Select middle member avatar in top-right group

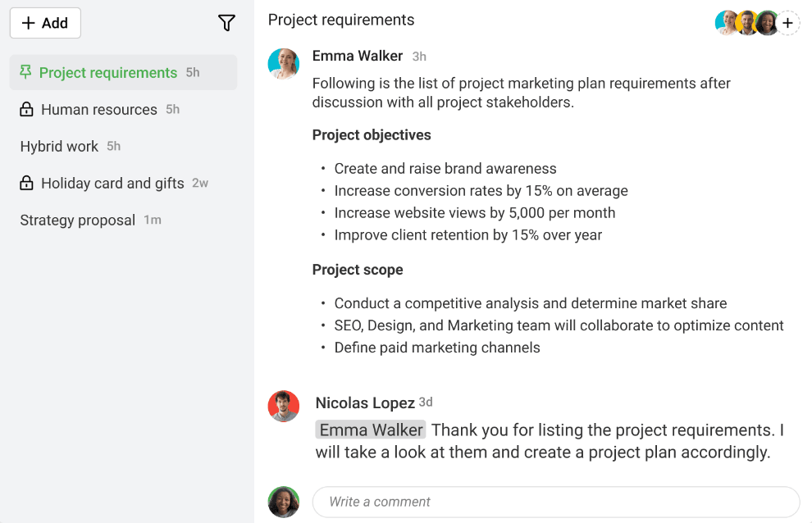(746, 23)
